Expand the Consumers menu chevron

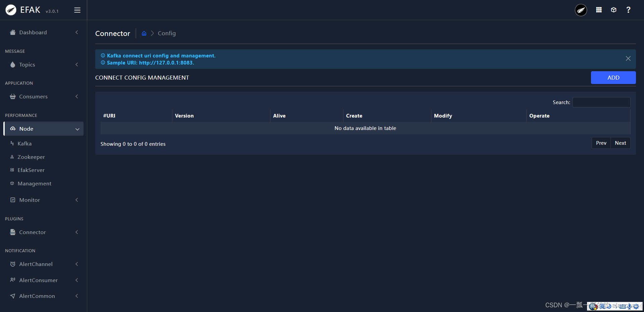77,96
